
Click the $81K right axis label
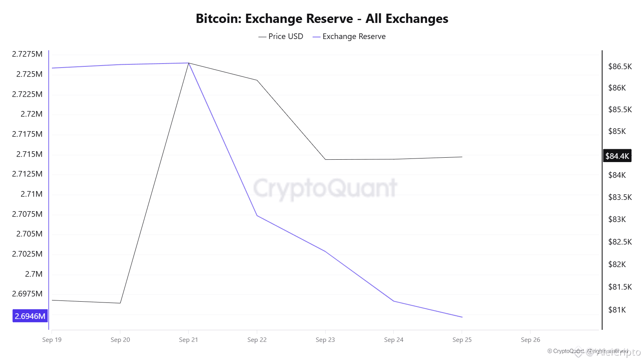pyautogui.click(x=617, y=310)
